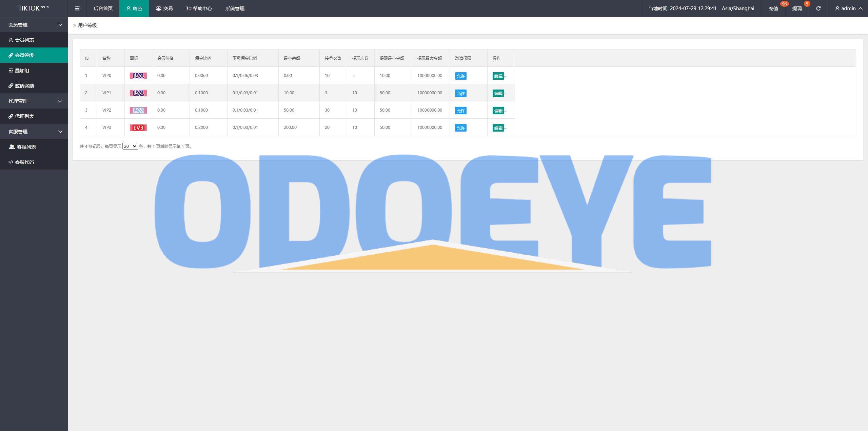The width and height of the screenshot is (868, 431).
Task: Open the 系统管理 tab
Action: (235, 8)
